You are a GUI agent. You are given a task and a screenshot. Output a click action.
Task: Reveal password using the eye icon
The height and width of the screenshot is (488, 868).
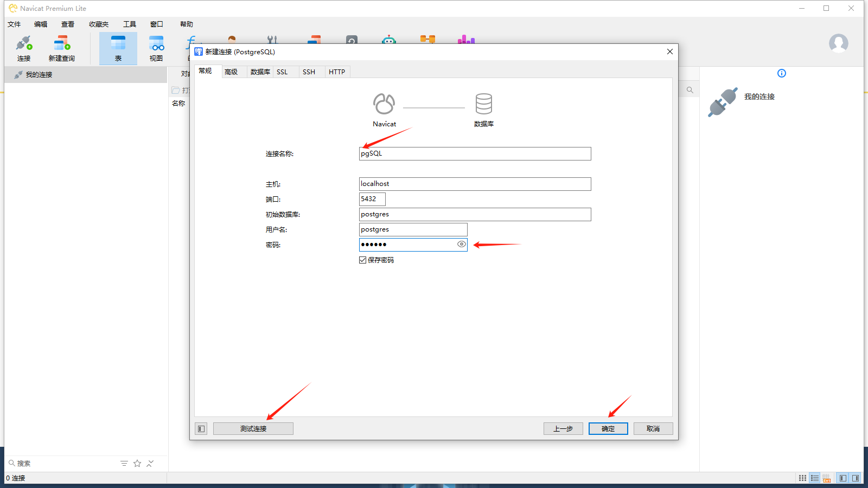pyautogui.click(x=461, y=245)
